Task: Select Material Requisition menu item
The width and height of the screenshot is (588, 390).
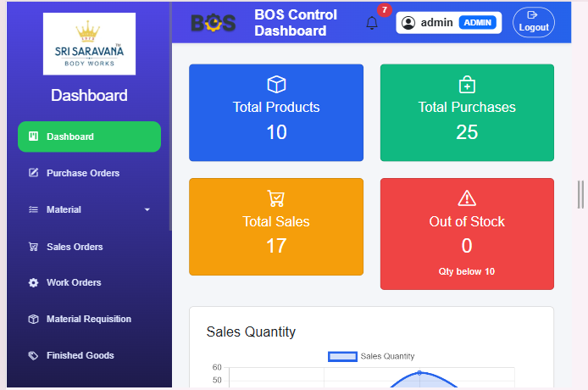Action: (88, 319)
